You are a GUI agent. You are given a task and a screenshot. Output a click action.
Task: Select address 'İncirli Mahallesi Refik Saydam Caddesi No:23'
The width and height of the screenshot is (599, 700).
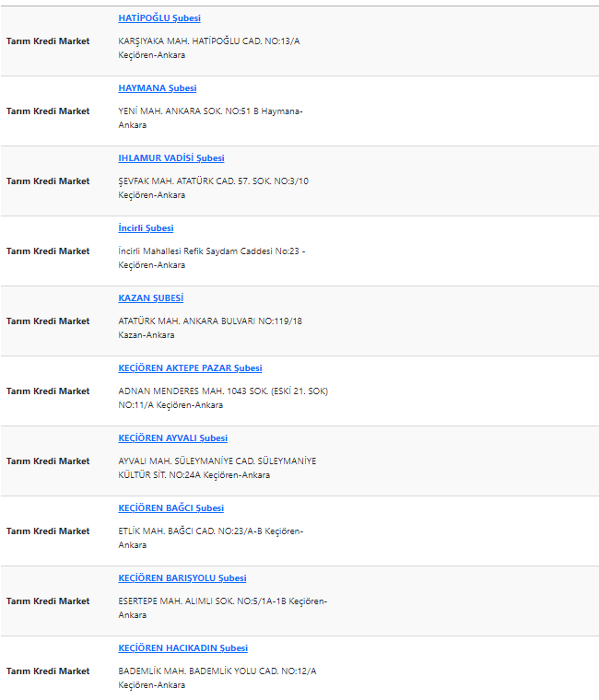(208, 251)
